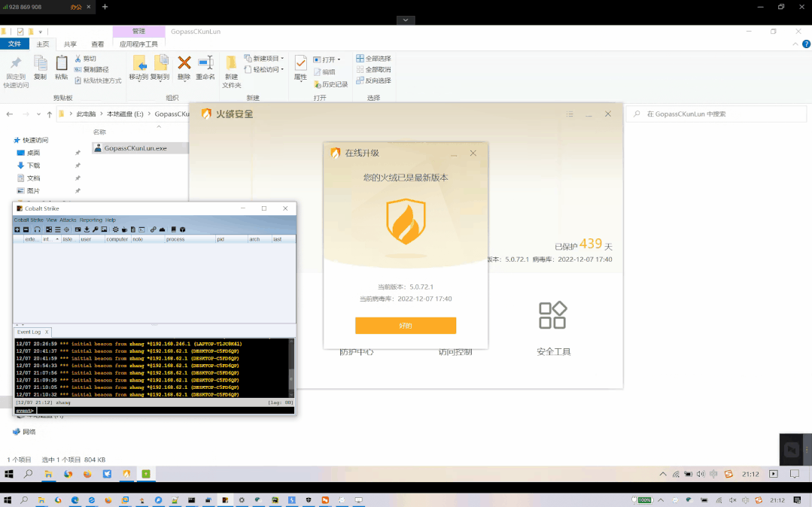
Task: Sort Cobalt Strike table by process column
Action: [190, 239]
